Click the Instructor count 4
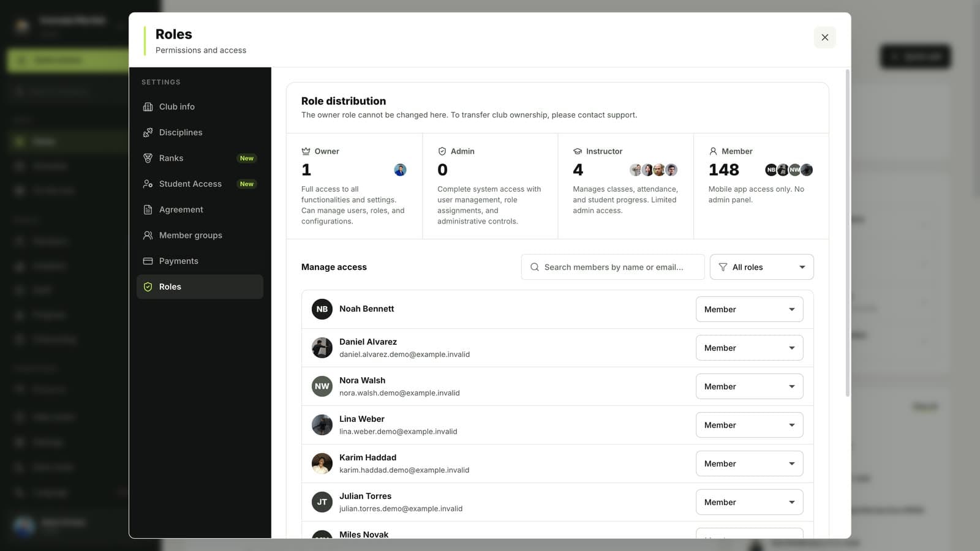Screen dimensions: 980x551 [578, 170]
